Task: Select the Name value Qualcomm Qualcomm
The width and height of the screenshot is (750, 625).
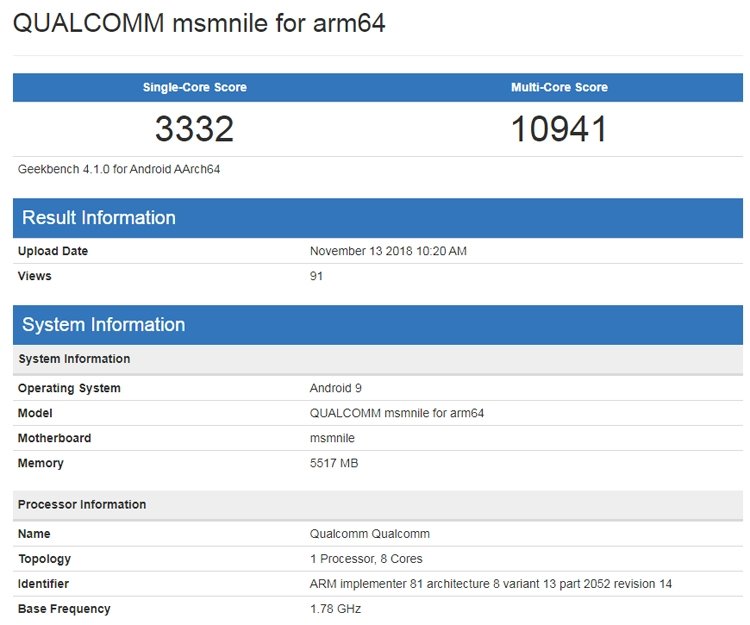Action: tap(369, 534)
